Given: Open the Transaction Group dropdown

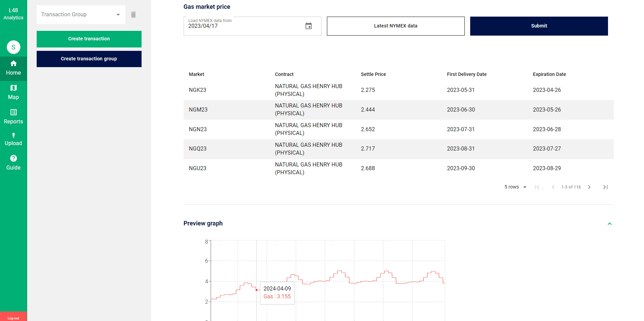Looking at the screenshot, I should click(81, 15).
